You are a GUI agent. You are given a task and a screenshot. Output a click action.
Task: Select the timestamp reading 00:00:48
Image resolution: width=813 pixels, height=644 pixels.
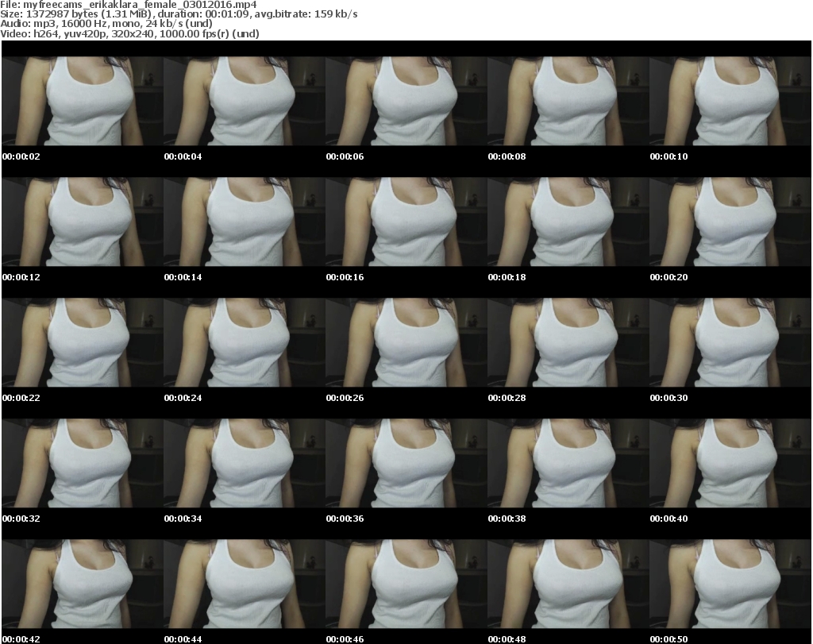[507, 639]
